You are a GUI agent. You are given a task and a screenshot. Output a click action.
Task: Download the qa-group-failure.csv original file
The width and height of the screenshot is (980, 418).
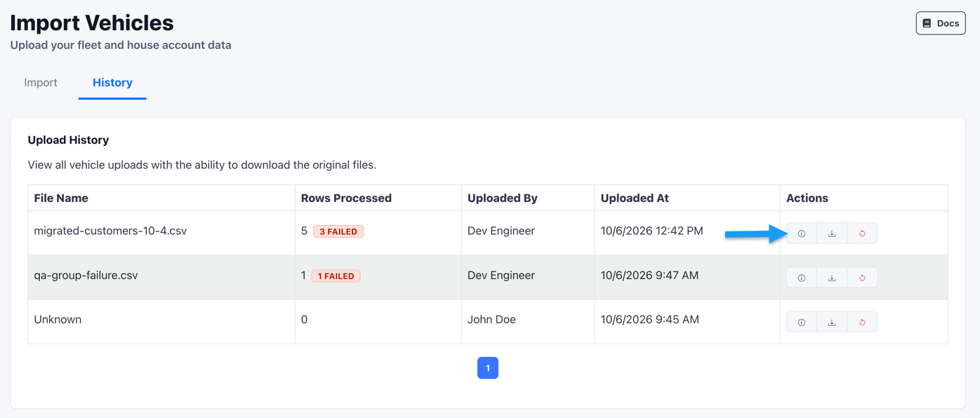tap(832, 278)
